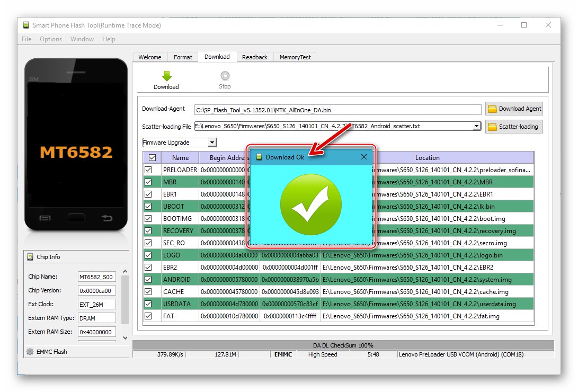Toggle the ANDROID partition checkbox
Screen dimensions: 578x392
pyautogui.click(x=148, y=279)
